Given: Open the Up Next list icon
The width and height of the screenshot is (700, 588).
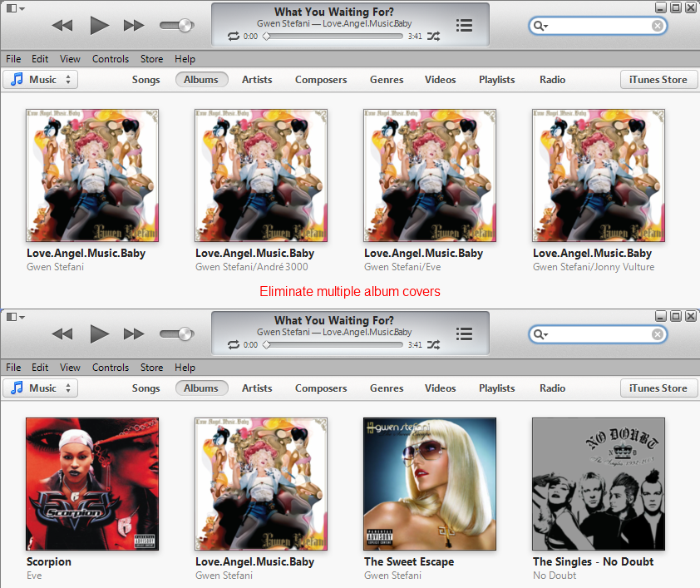Looking at the screenshot, I should coord(464,25).
